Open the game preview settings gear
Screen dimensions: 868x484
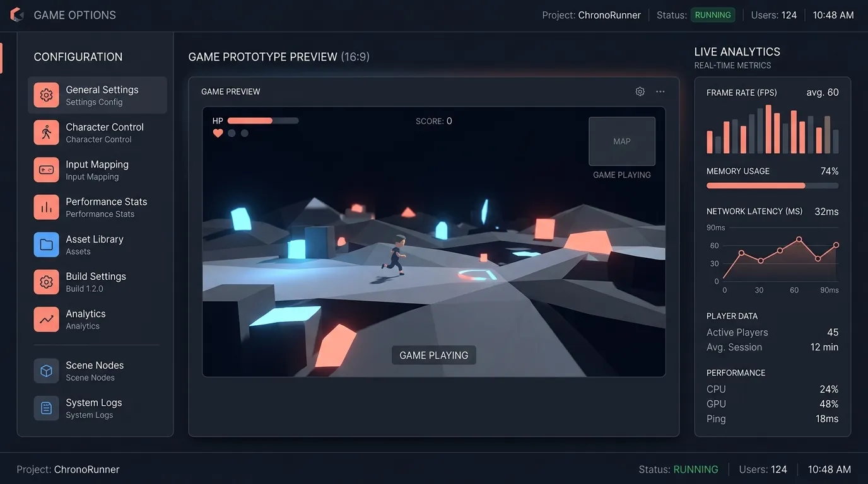pyautogui.click(x=640, y=91)
